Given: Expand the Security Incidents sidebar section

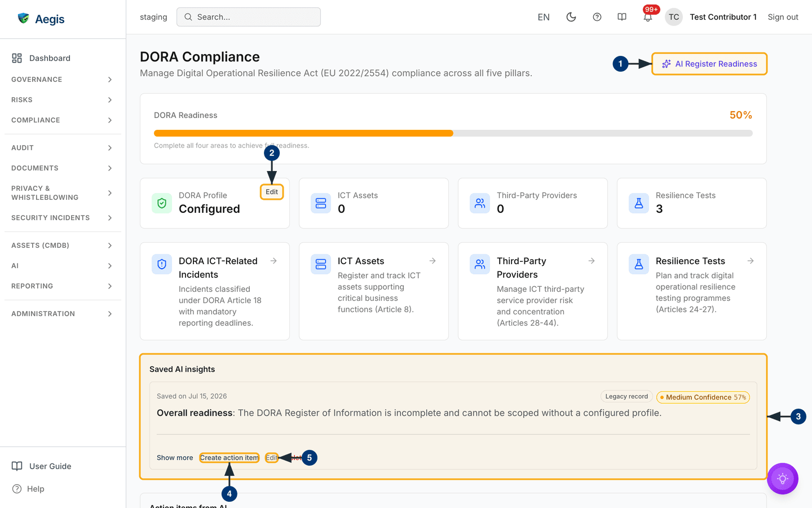Looking at the screenshot, I should click(63, 218).
